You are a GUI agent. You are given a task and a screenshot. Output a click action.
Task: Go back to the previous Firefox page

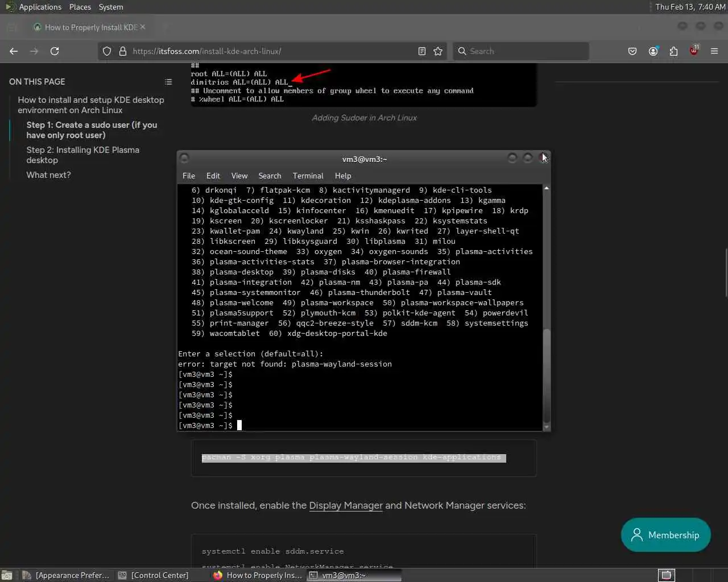click(14, 51)
